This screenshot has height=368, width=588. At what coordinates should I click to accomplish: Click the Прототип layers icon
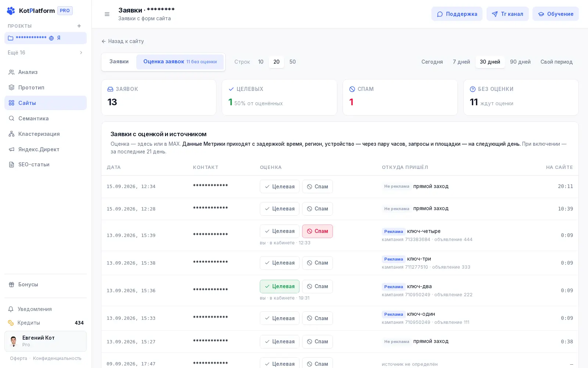click(11, 88)
